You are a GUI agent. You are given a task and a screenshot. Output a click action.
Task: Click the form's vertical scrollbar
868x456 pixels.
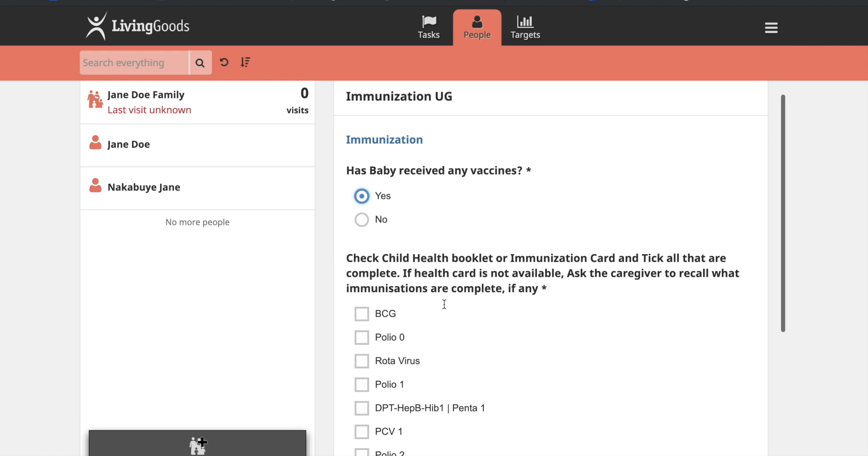pyautogui.click(x=783, y=213)
